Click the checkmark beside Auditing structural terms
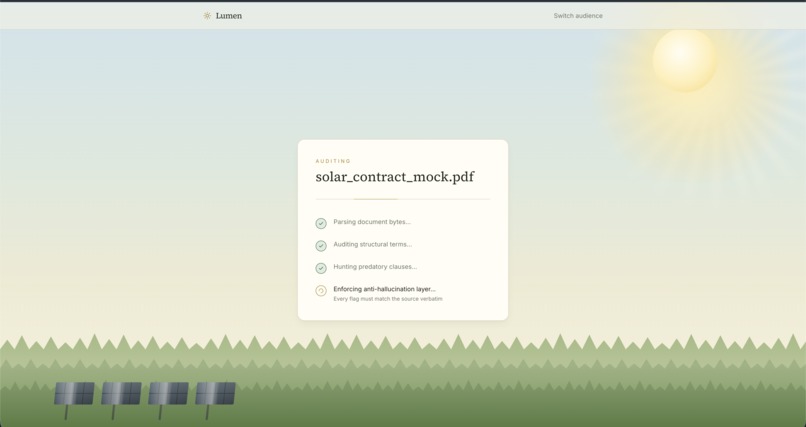This screenshot has height=427, width=806. tap(321, 246)
